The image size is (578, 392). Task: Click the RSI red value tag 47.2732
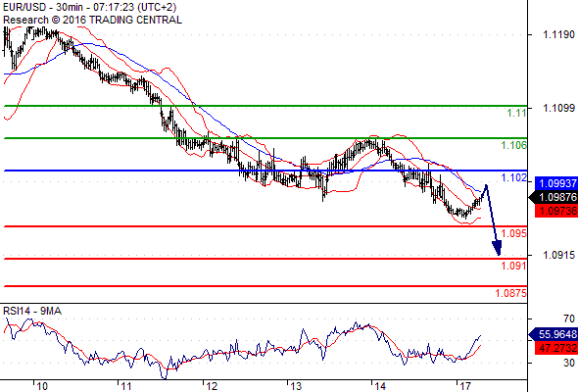point(555,348)
